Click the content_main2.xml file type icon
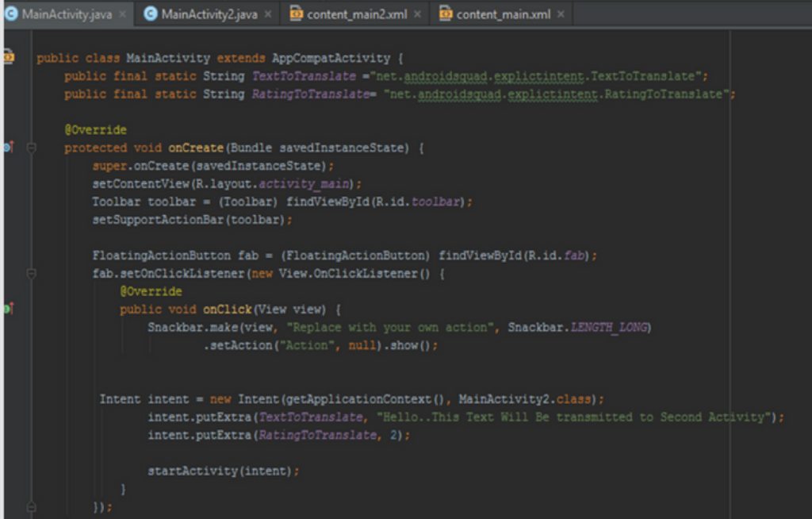 (297, 14)
